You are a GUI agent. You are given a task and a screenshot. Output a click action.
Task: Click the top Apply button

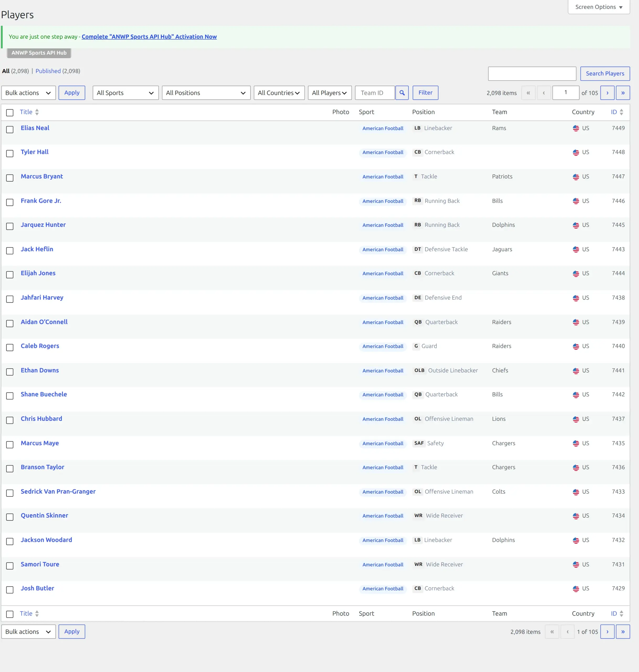72,93
